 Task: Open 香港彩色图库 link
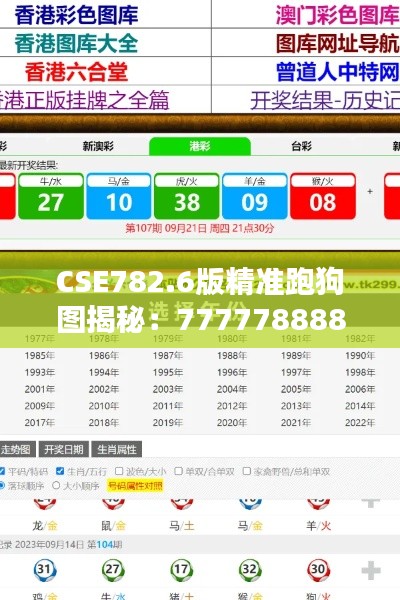click(x=76, y=15)
